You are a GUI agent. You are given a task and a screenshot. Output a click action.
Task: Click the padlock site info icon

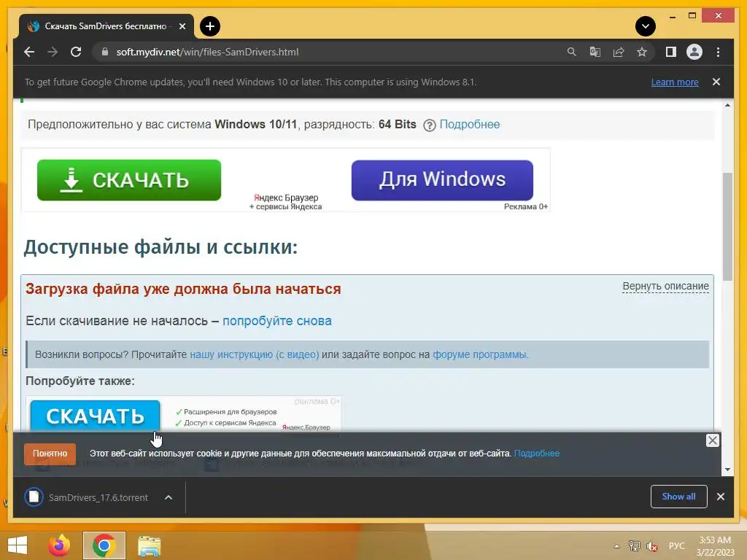pos(105,52)
